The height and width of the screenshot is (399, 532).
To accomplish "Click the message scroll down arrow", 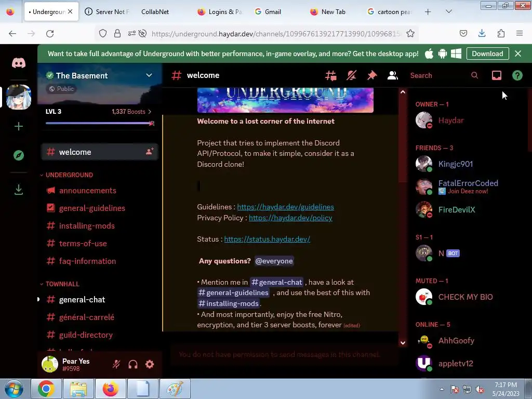I will (403, 343).
